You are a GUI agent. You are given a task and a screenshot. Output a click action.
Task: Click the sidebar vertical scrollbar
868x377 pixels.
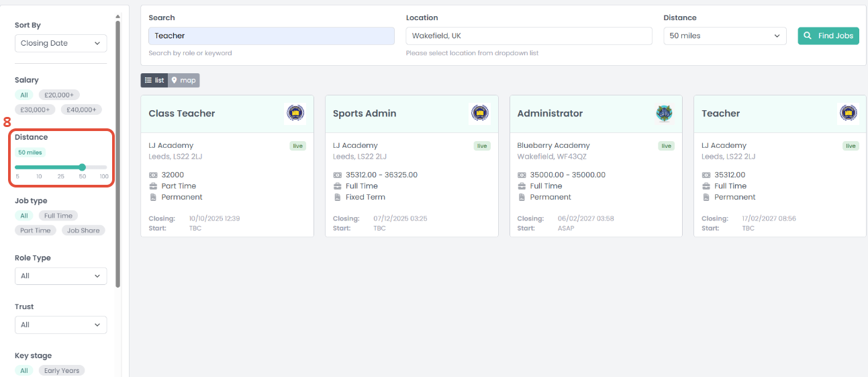117,154
